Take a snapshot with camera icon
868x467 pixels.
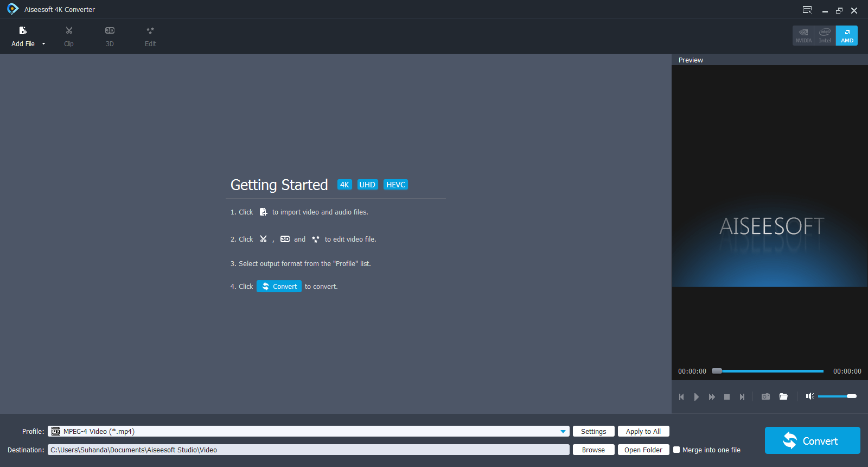tap(765, 396)
